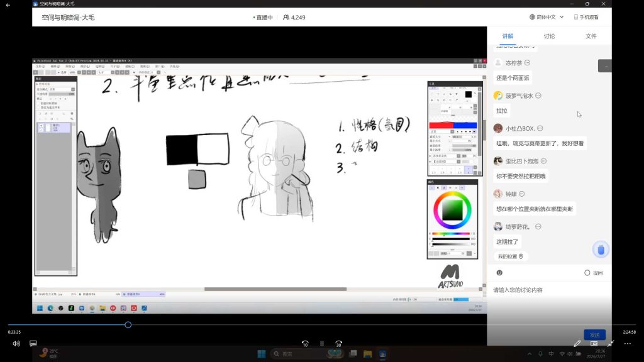Click the blue floating round button in chat
Viewport: 644px width, 362px height.
coord(601,250)
